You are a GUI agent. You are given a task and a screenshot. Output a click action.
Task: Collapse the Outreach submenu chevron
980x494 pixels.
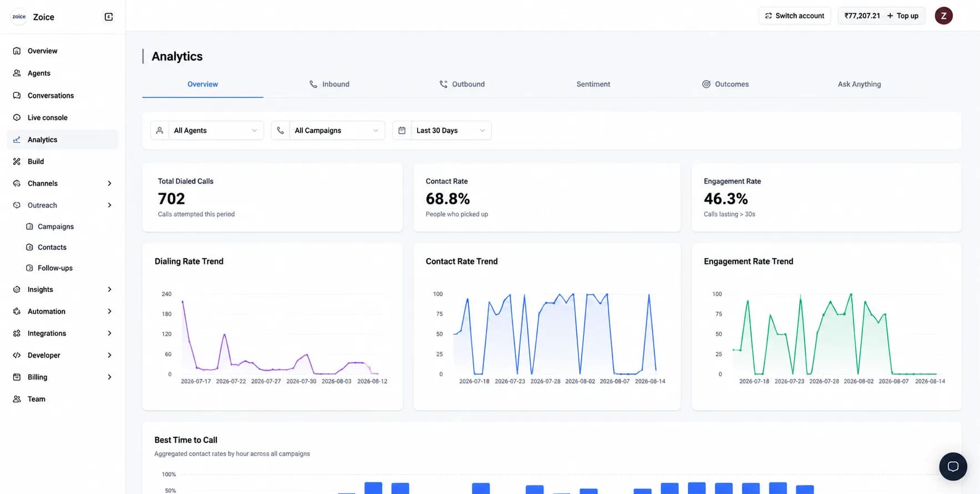click(109, 205)
